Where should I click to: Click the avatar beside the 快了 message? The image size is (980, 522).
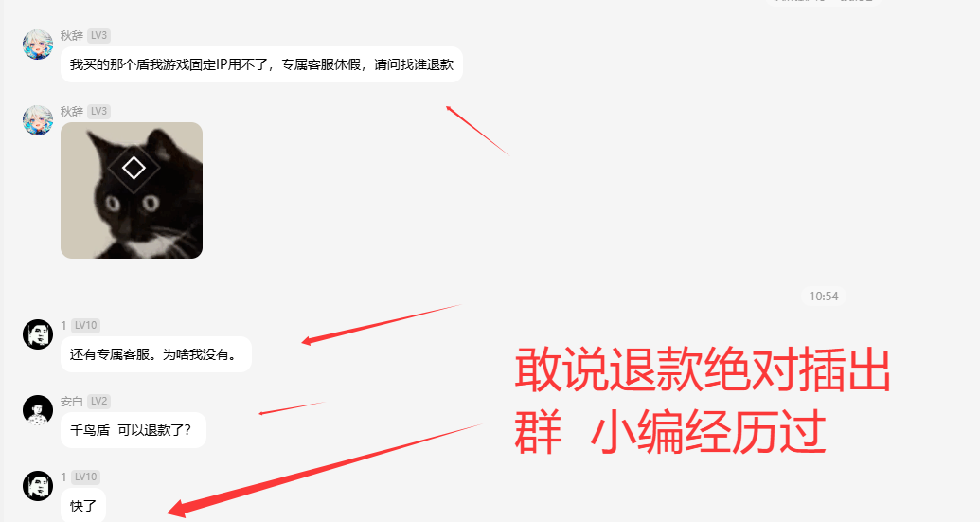[x=38, y=486]
